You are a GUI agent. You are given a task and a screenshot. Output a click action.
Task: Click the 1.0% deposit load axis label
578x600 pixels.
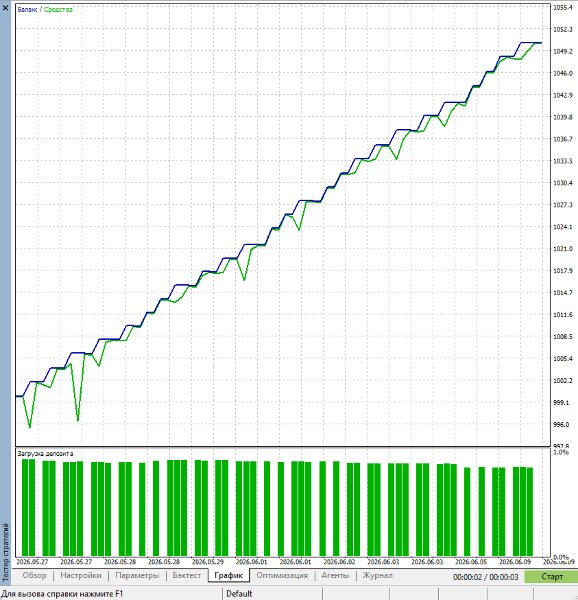click(561, 452)
